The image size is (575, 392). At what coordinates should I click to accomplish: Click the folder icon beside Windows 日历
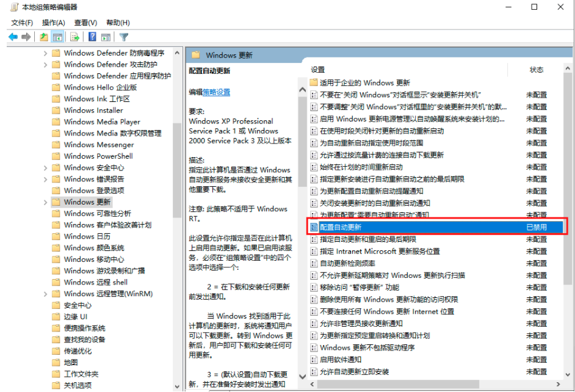pos(56,236)
